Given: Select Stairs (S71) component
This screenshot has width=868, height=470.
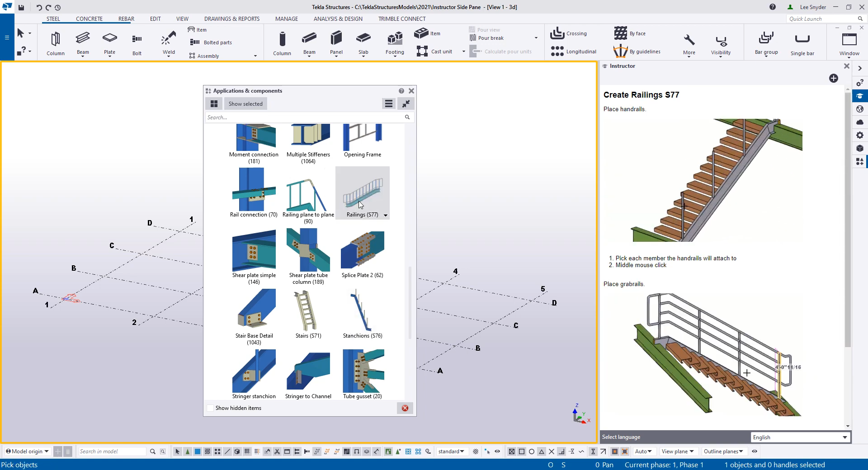Looking at the screenshot, I should point(308,314).
